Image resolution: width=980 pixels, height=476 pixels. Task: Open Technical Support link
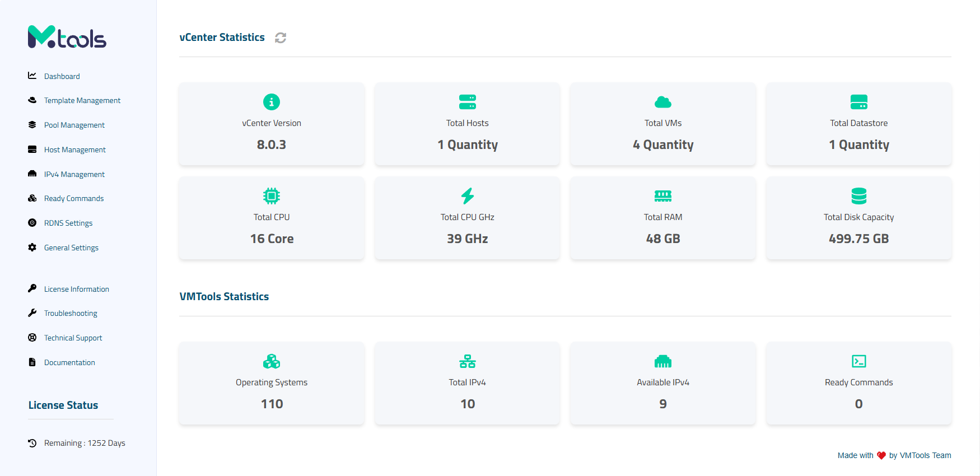[x=73, y=338]
